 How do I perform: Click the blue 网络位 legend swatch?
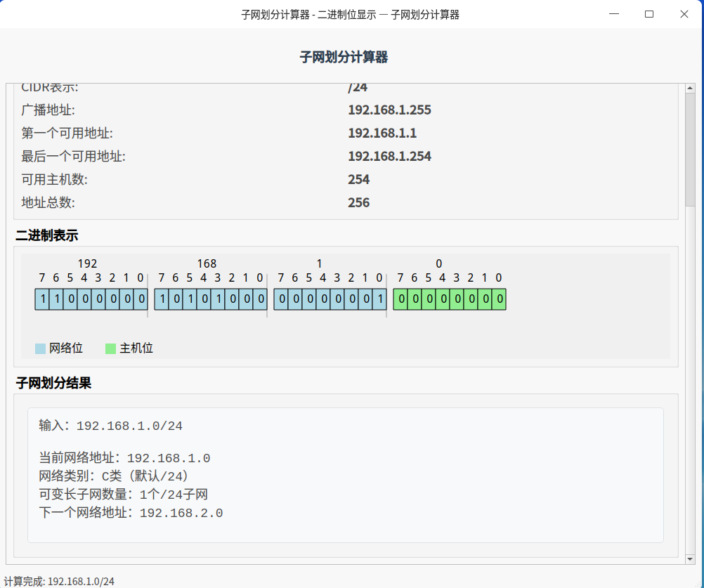coord(41,348)
